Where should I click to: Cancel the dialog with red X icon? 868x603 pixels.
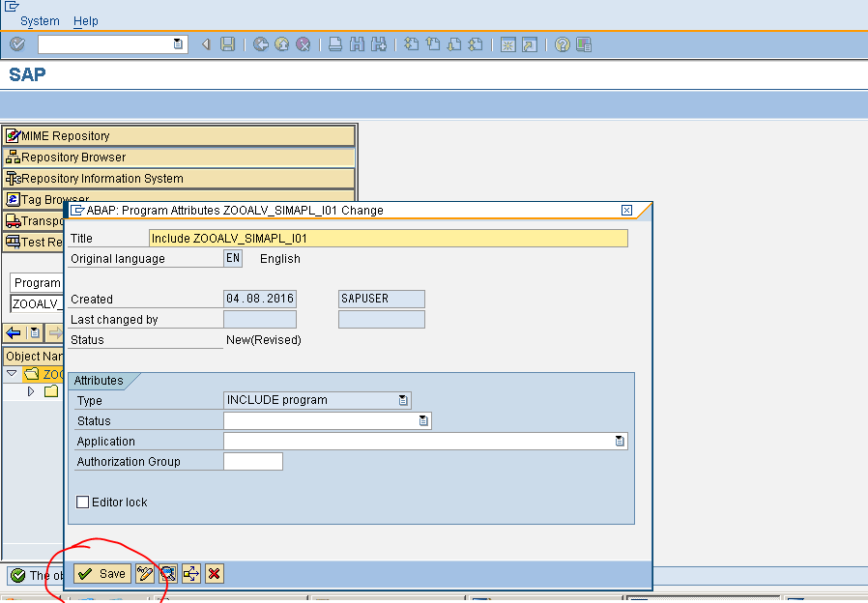click(x=215, y=574)
